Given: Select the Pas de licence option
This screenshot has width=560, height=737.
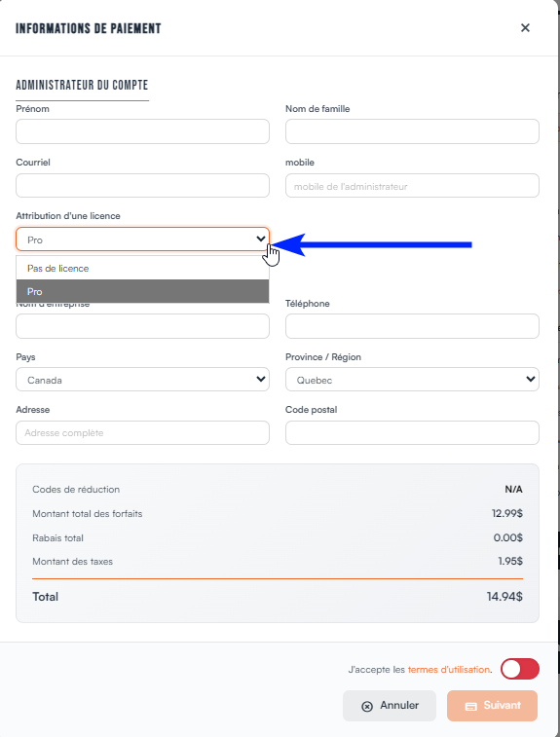Looking at the screenshot, I should pyautogui.click(x=142, y=268).
